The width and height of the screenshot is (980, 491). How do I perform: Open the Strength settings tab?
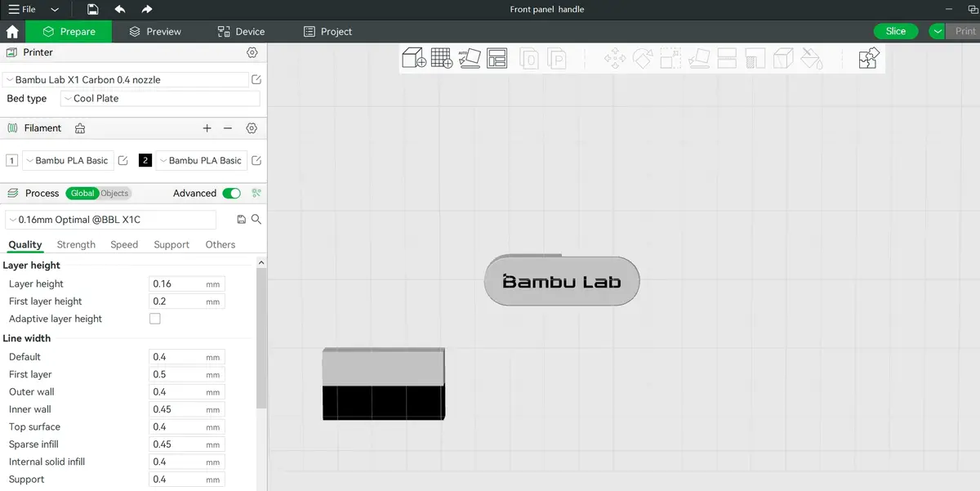tap(76, 244)
